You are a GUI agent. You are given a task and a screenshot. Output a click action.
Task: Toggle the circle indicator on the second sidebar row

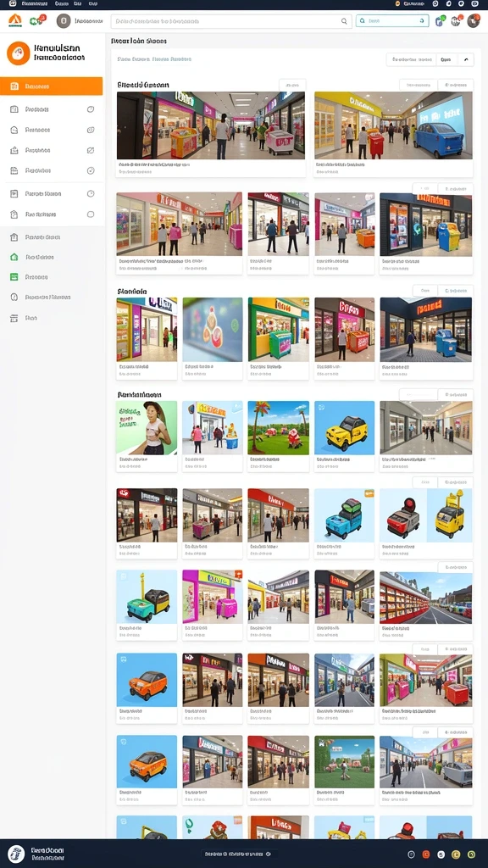pos(91,109)
